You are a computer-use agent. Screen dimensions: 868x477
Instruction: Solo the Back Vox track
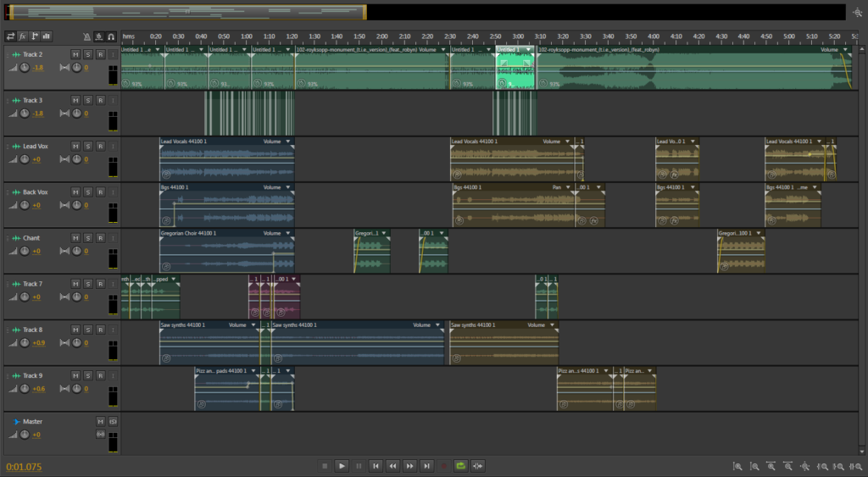coord(87,191)
